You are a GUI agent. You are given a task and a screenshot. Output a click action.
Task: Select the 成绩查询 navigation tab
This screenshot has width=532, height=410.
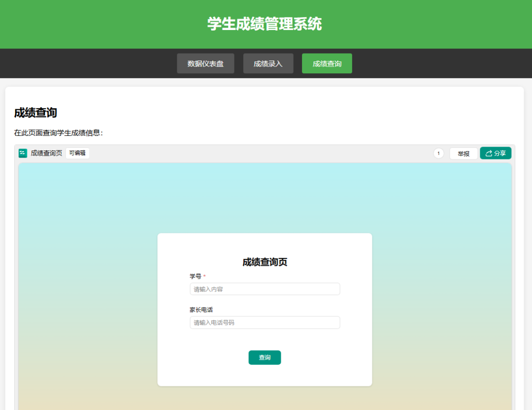point(327,63)
